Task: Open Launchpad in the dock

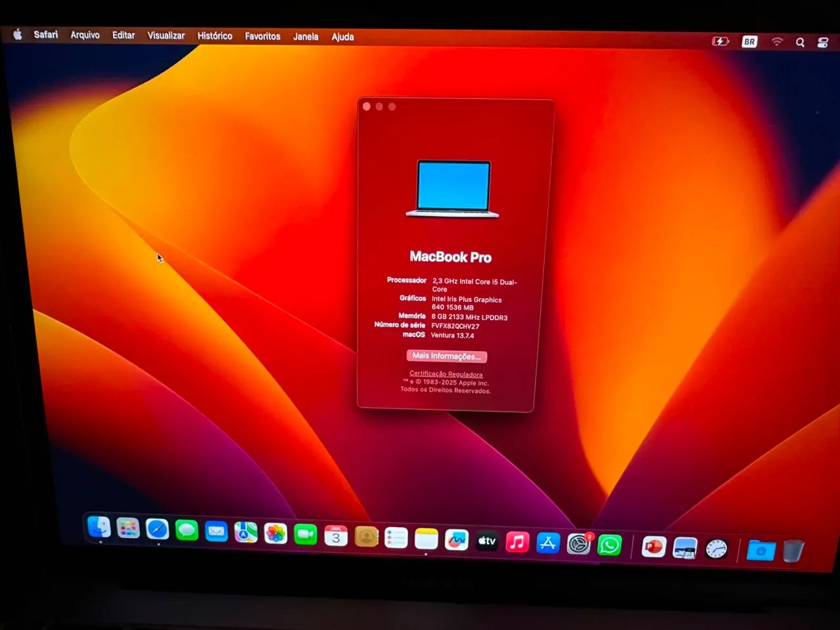Action: coord(128,528)
